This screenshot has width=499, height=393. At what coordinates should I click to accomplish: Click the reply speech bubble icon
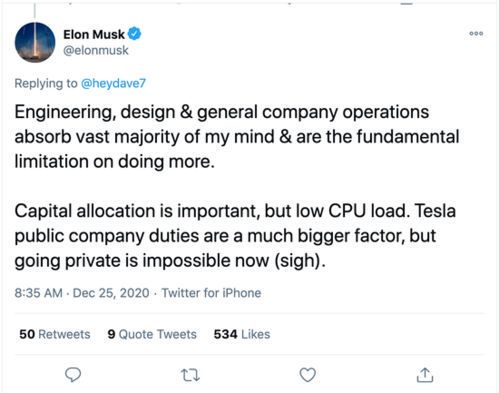tap(73, 375)
